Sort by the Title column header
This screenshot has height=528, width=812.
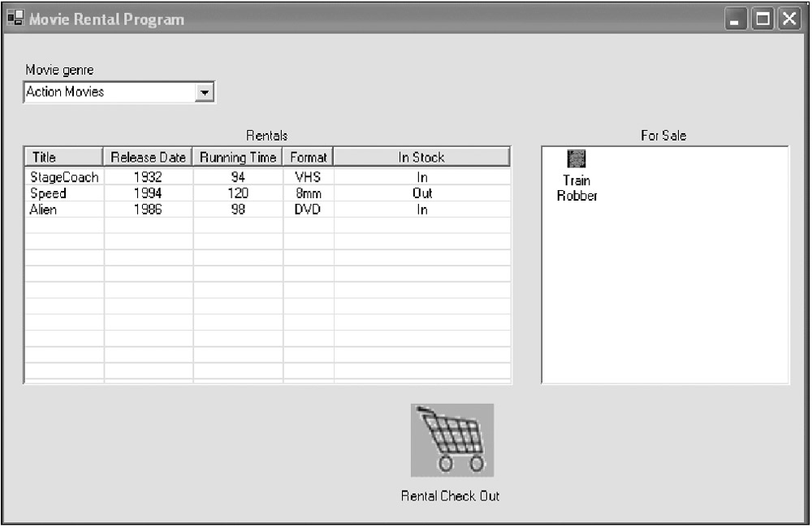(63, 157)
